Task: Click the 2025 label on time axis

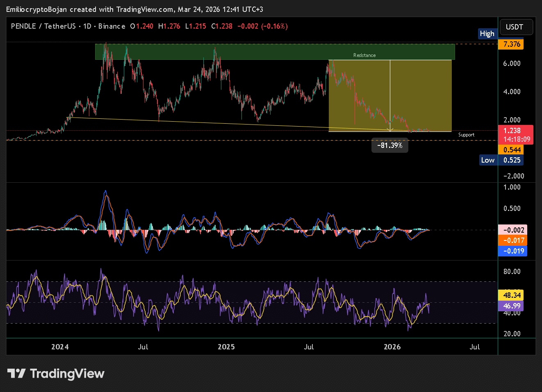Action: pyautogui.click(x=226, y=347)
